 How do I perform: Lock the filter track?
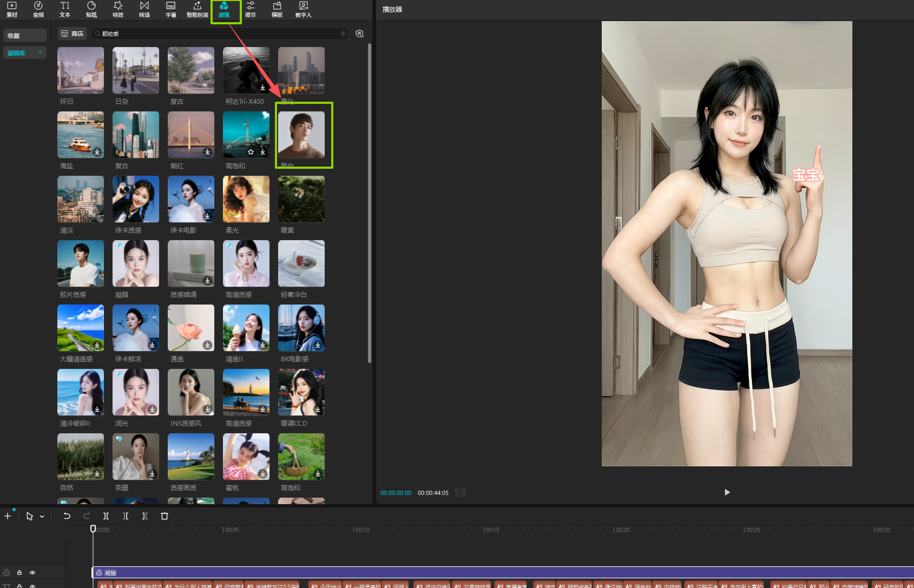pyautogui.click(x=19, y=572)
